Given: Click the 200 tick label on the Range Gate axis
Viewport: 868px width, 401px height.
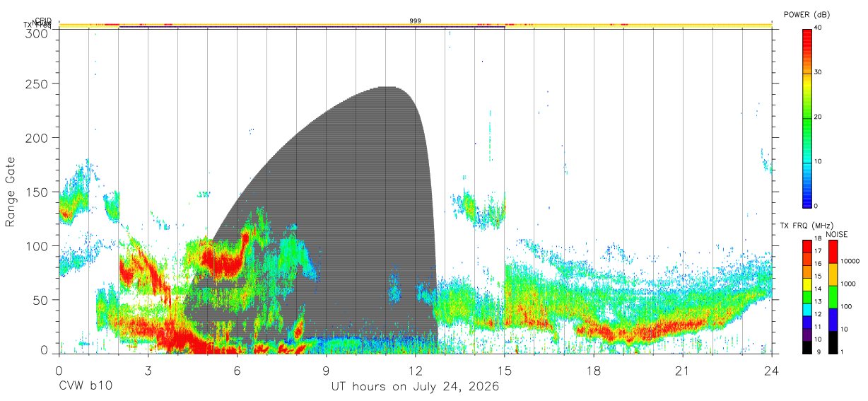Looking at the screenshot, I should coord(37,137).
